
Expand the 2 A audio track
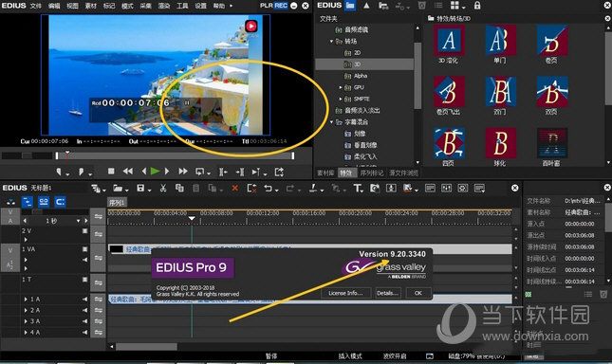coord(26,310)
